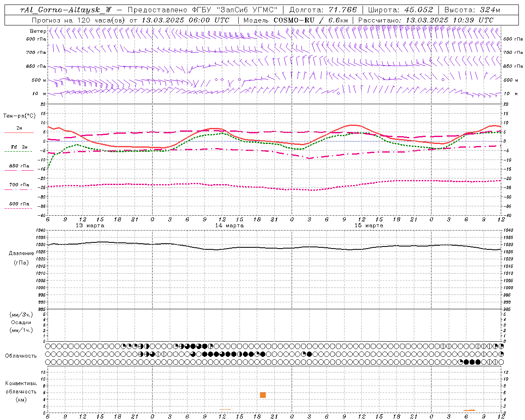Click the "Тем-ра(°C)" temperature axis title
525x420 pixels.
(19, 116)
